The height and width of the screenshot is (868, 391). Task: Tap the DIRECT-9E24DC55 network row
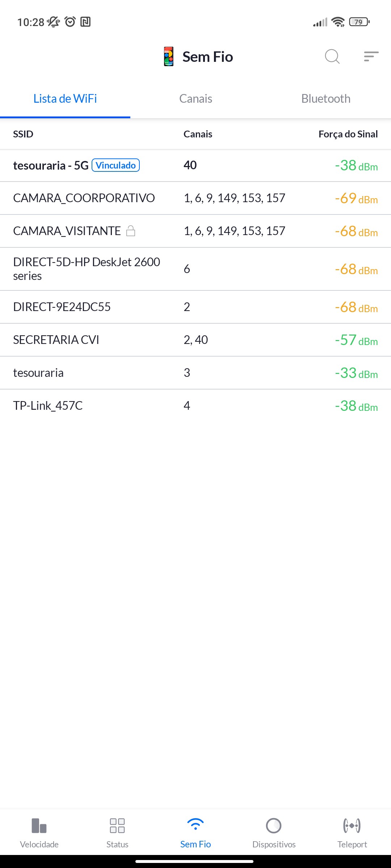point(62,307)
